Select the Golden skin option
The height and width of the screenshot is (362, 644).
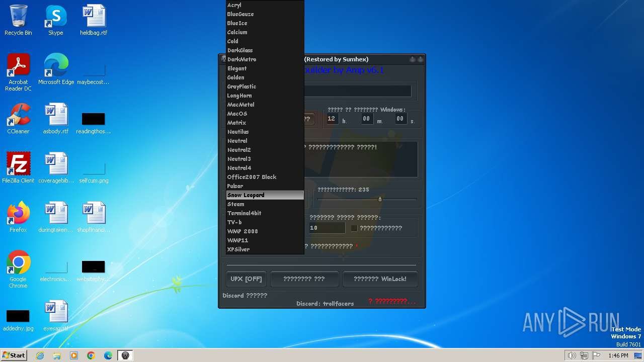[265, 77]
